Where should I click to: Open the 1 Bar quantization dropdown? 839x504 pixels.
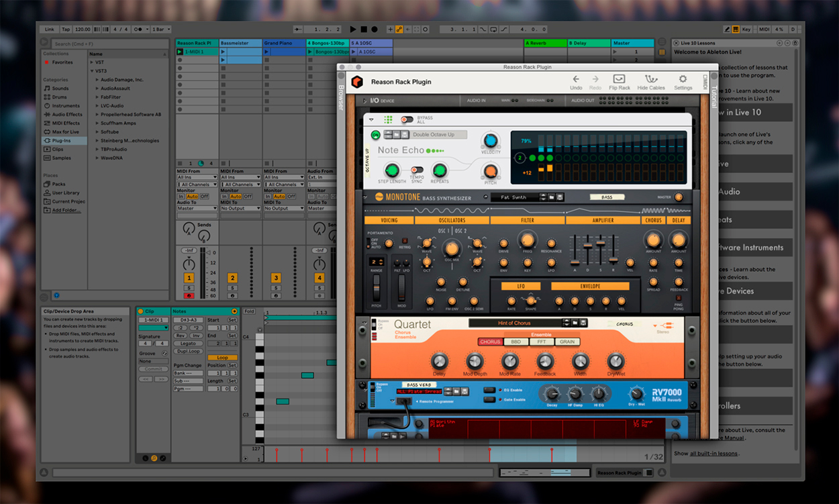click(x=162, y=30)
